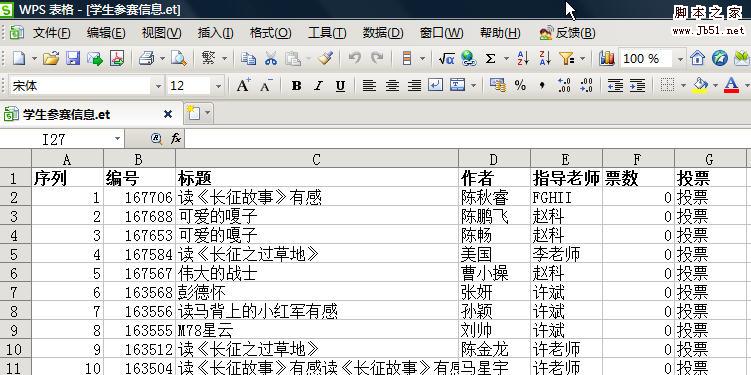Print the spreadsheet
This screenshot has width=751, height=375.
coord(147,58)
